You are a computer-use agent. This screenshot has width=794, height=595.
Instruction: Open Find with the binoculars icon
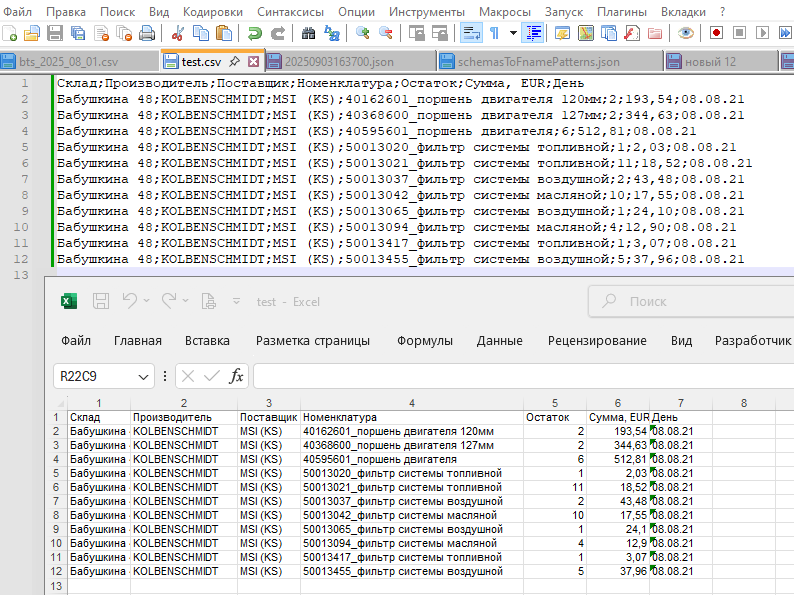309,33
